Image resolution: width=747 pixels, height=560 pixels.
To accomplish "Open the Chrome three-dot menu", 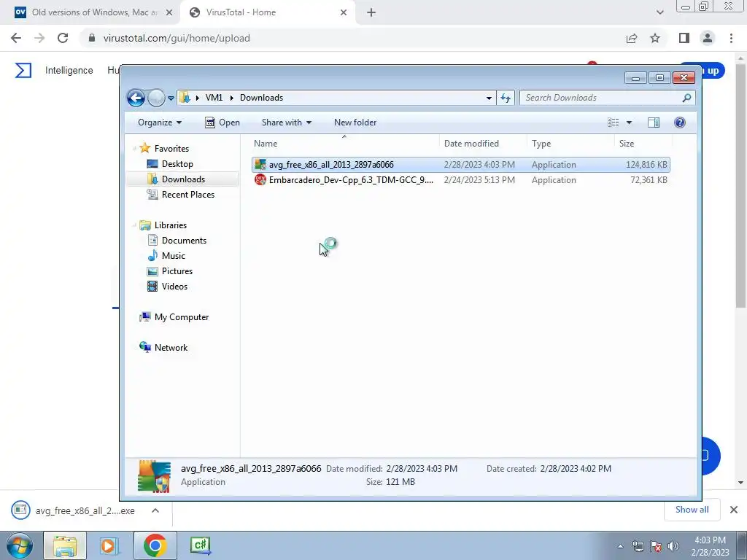I will (x=731, y=38).
